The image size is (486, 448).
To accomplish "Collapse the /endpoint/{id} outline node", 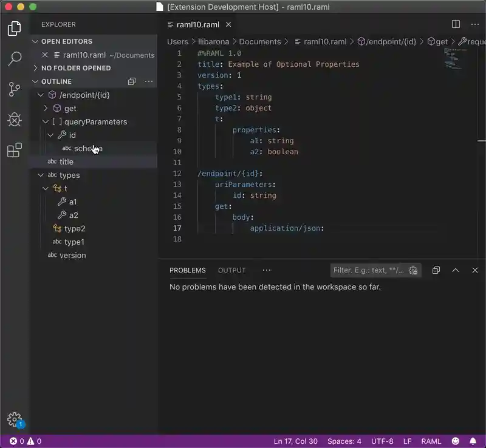I will click(40, 95).
